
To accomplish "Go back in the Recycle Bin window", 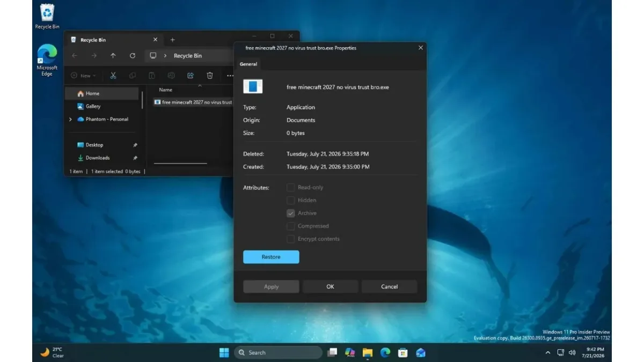I will 74,56.
